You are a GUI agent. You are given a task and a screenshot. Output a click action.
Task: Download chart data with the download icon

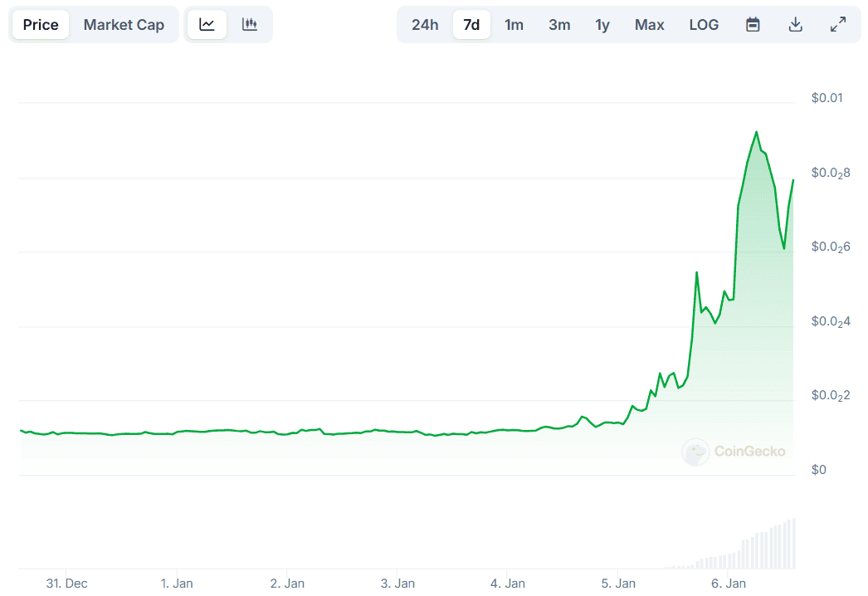[796, 24]
